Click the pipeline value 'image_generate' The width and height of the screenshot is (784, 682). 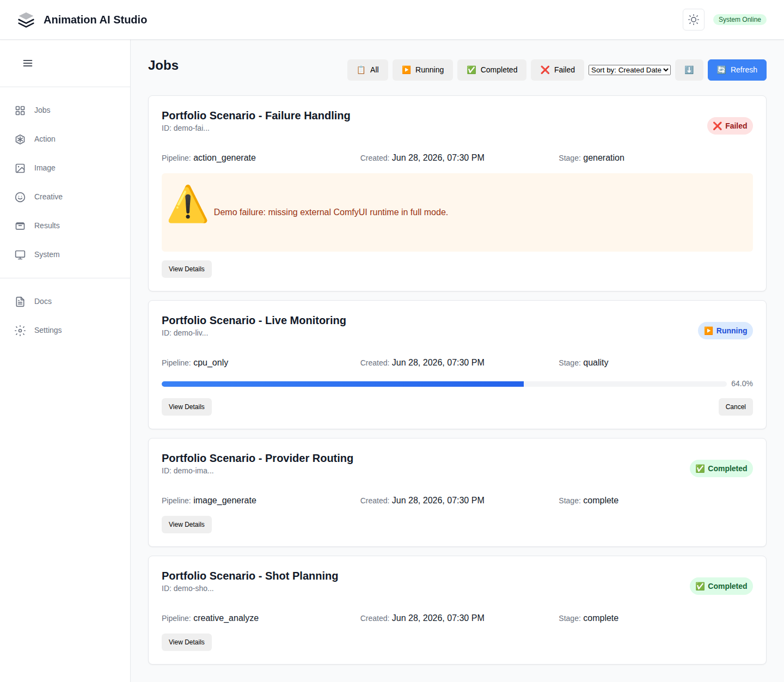(225, 501)
